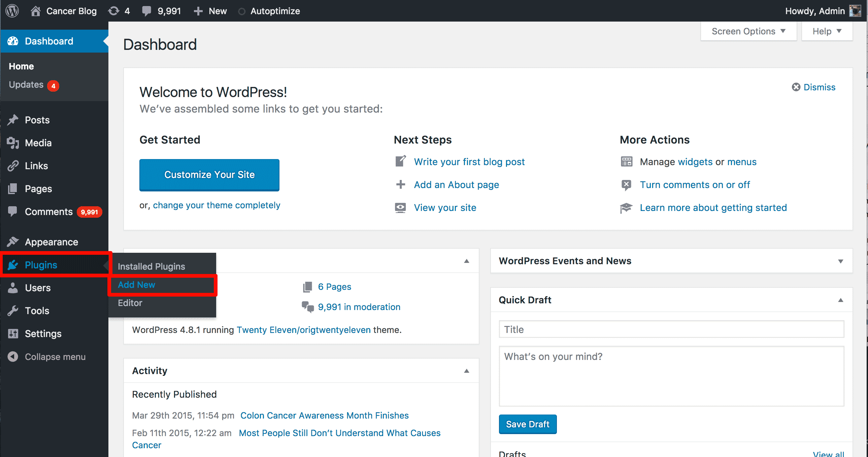Click the Save Draft button

click(x=528, y=424)
